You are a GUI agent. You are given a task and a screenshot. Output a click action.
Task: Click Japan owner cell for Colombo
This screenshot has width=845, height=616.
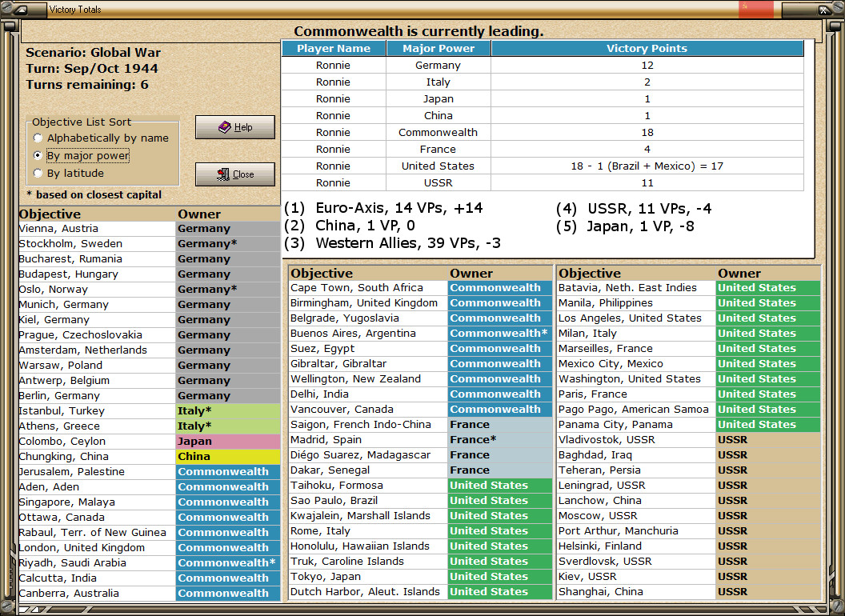tap(228, 442)
